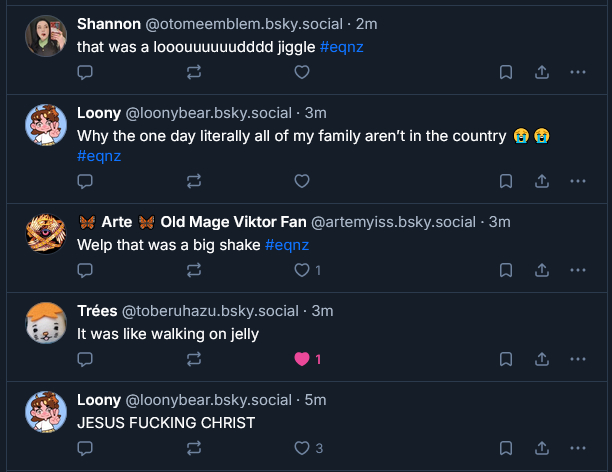
Task: Open more options on Shannon's post
Action: pos(577,72)
